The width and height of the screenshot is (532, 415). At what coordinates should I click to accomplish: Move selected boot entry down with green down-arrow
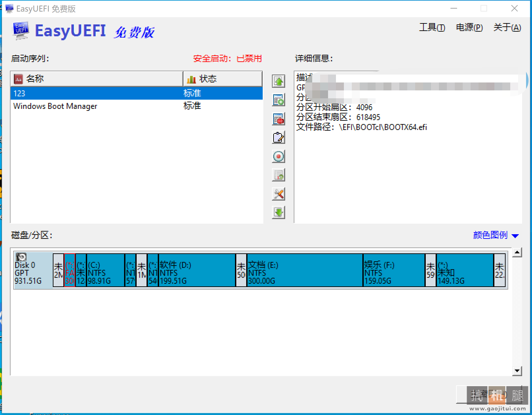tap(279, 212)
